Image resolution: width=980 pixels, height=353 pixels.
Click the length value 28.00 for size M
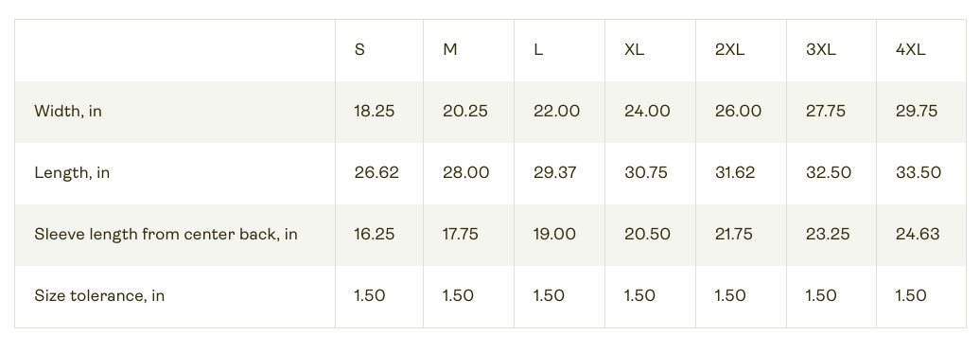465,173
